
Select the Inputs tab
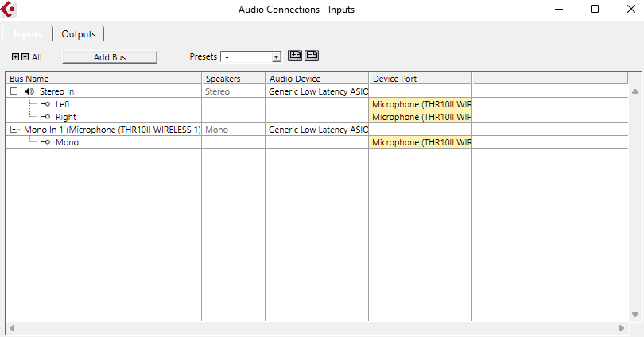click(x=28, y=34)
